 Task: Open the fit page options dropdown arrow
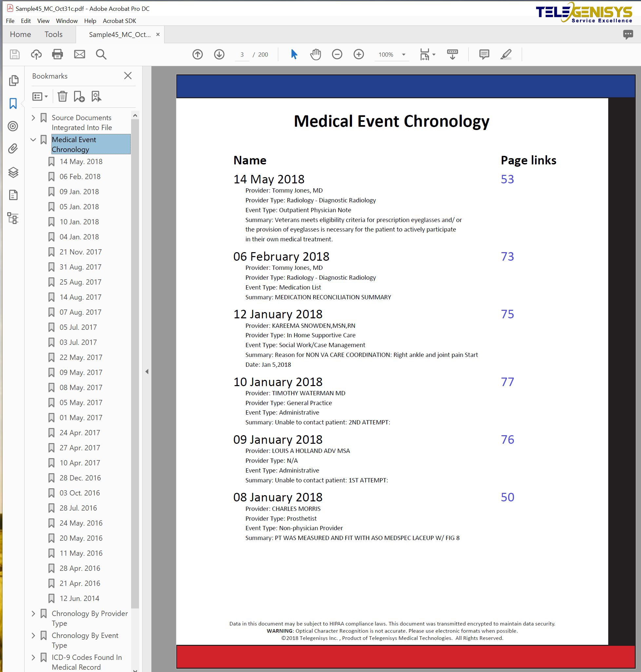434,55
